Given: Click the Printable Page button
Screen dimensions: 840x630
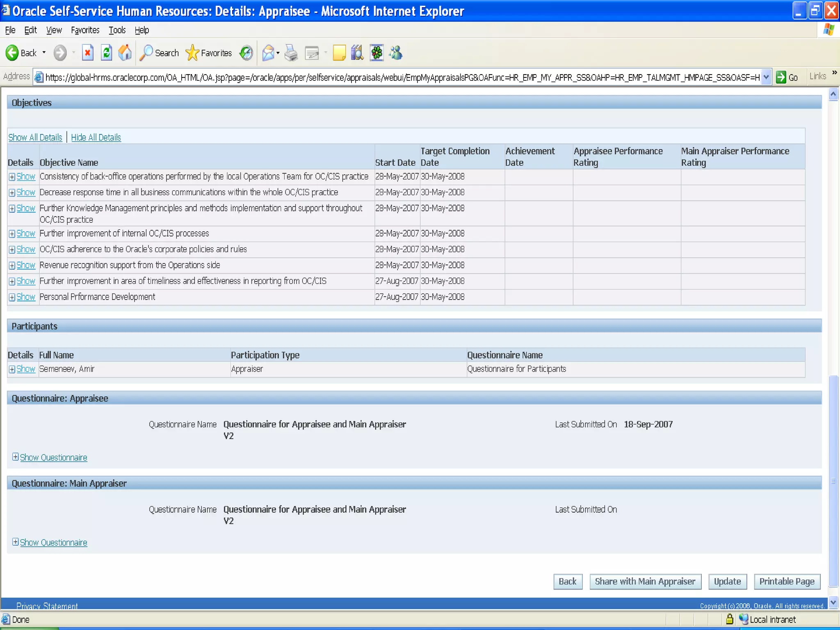Looking at the screenshot, I should (x=787, y=582).
